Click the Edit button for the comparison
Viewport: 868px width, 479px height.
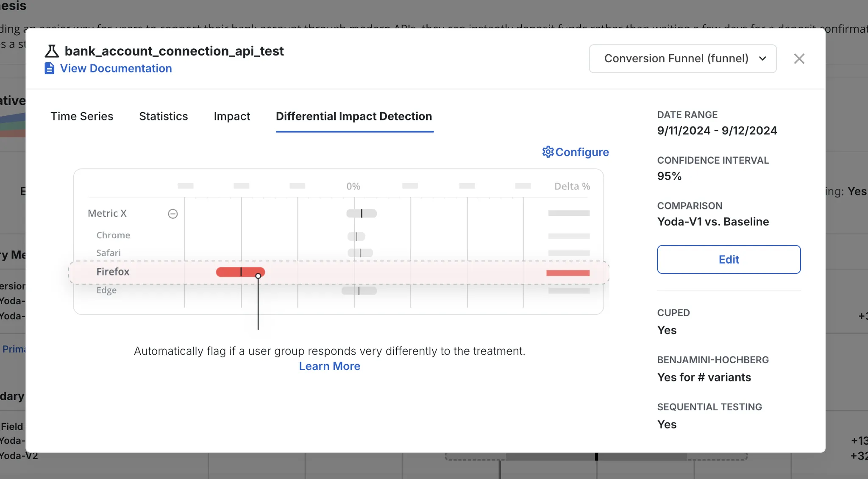coord(729,259)
